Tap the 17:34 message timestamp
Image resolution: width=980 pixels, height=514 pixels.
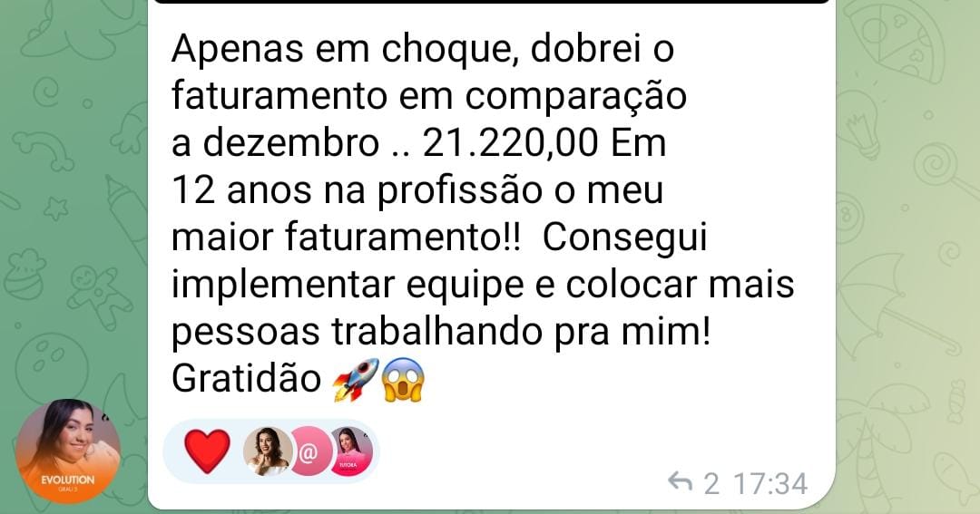(770, 483)
